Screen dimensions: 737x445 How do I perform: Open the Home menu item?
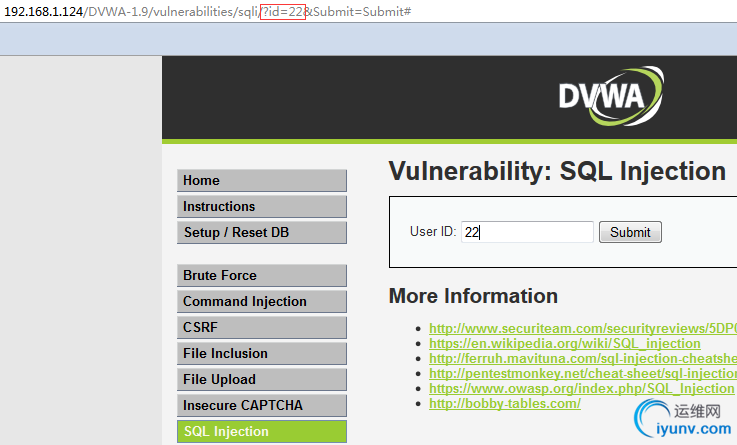[x=262, y=180]
